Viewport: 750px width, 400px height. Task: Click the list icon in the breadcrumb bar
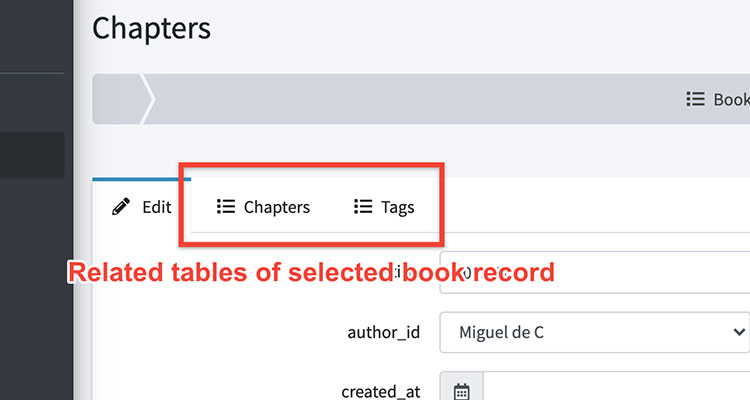tap(695, 100)
